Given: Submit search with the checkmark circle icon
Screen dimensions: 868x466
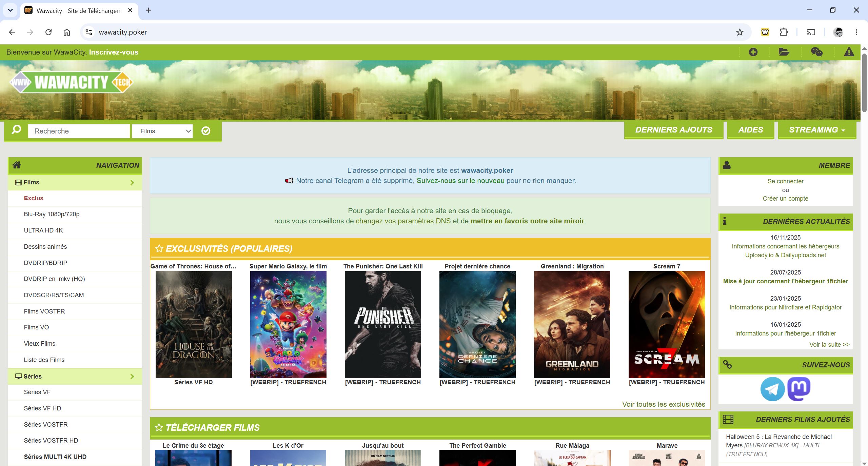Looking at the screenshot, I should [x=206, y=131].
